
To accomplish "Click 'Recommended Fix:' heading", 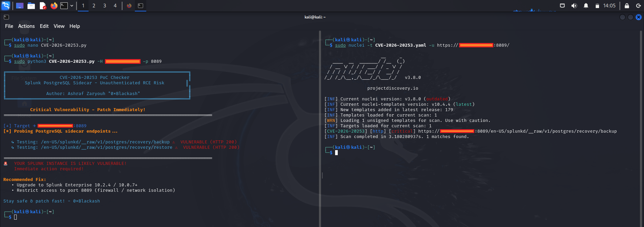I will click(24, 180).
